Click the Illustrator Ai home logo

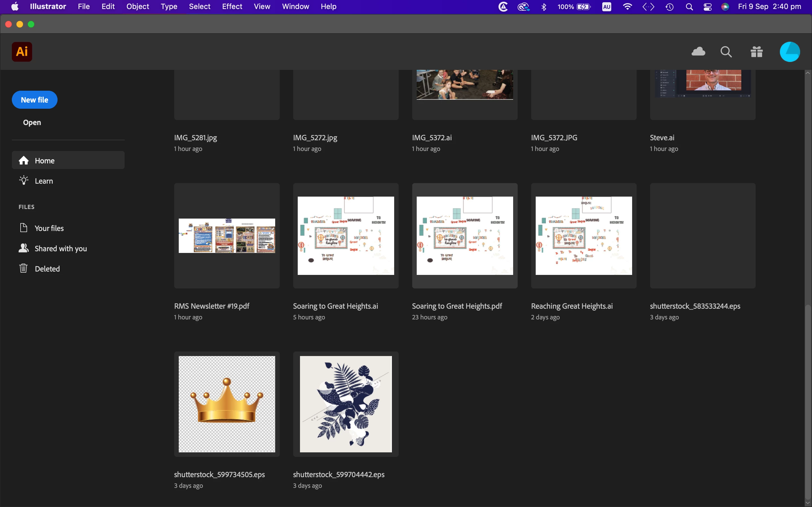click(22, 52)
